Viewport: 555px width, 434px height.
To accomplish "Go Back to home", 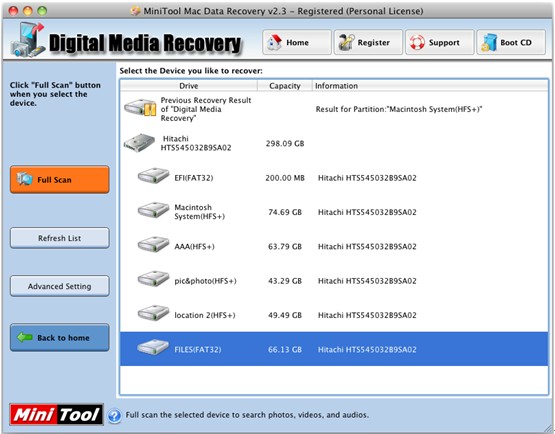I will tap(59, 337).
